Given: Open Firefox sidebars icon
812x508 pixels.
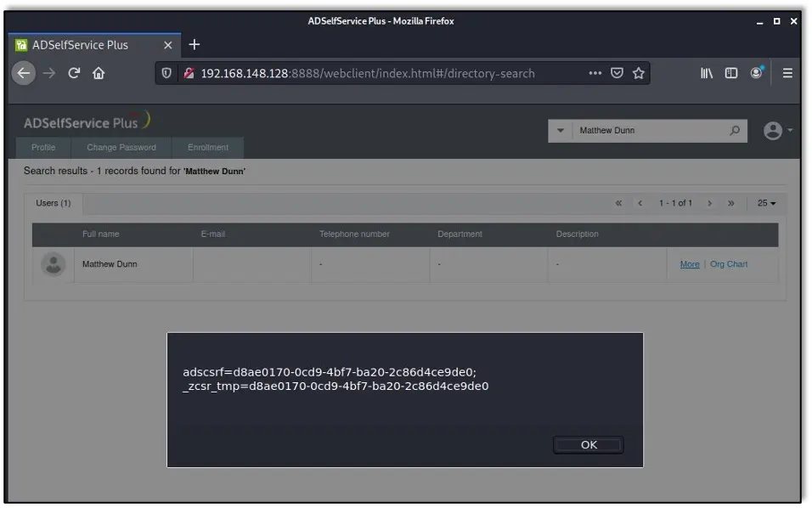Looking at the screenshot, I should click(730, 73).
